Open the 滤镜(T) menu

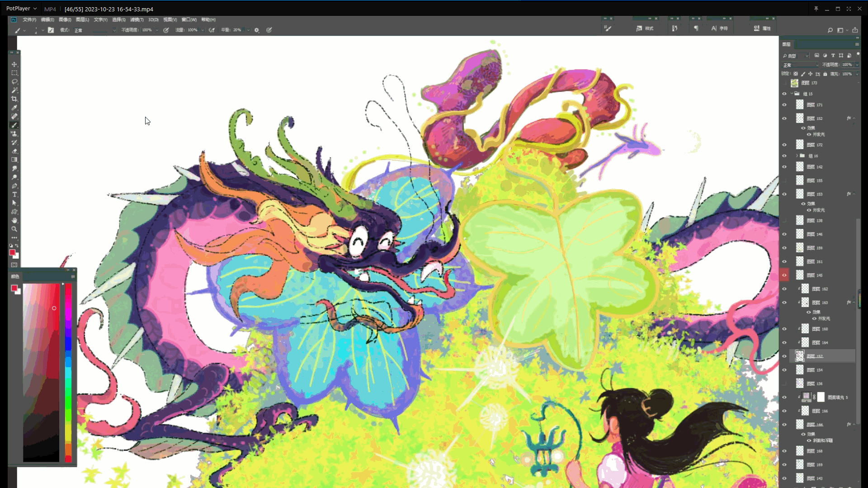point(137,20)
